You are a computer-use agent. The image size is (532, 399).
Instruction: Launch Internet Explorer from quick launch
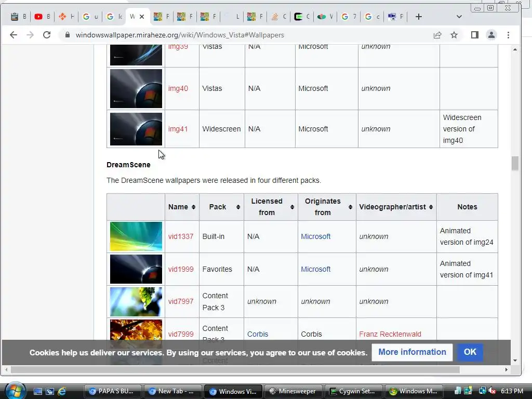click(x=62, y=392)
